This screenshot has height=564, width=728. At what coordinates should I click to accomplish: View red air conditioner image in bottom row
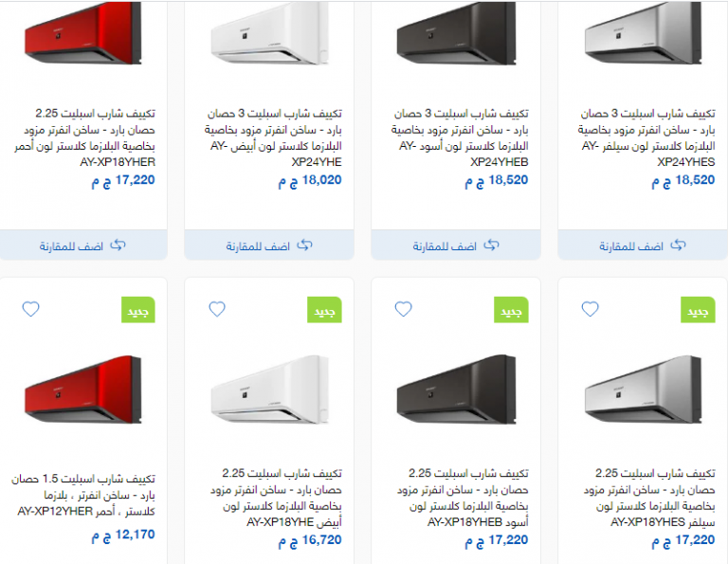pos(83,390)
